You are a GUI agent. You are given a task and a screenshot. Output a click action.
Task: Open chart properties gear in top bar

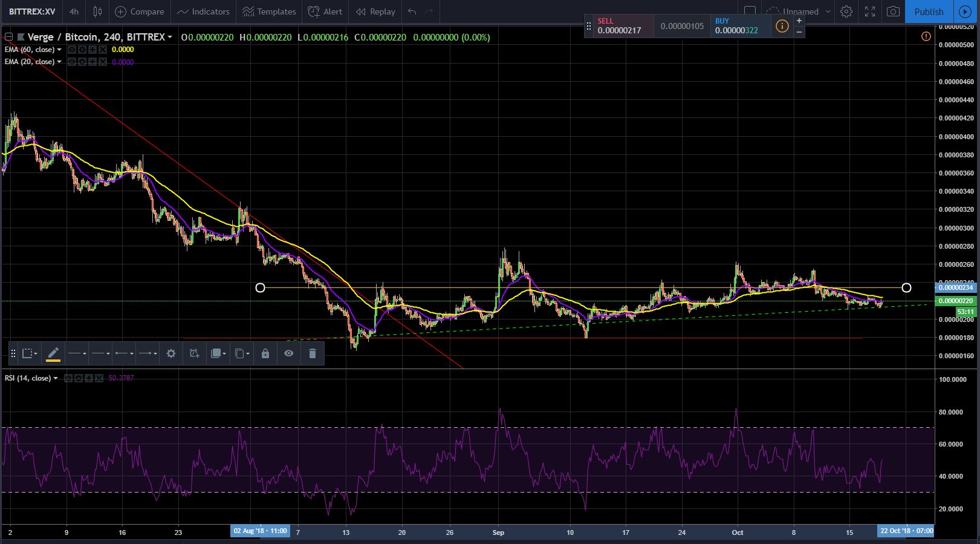click(x=846, y=11)
